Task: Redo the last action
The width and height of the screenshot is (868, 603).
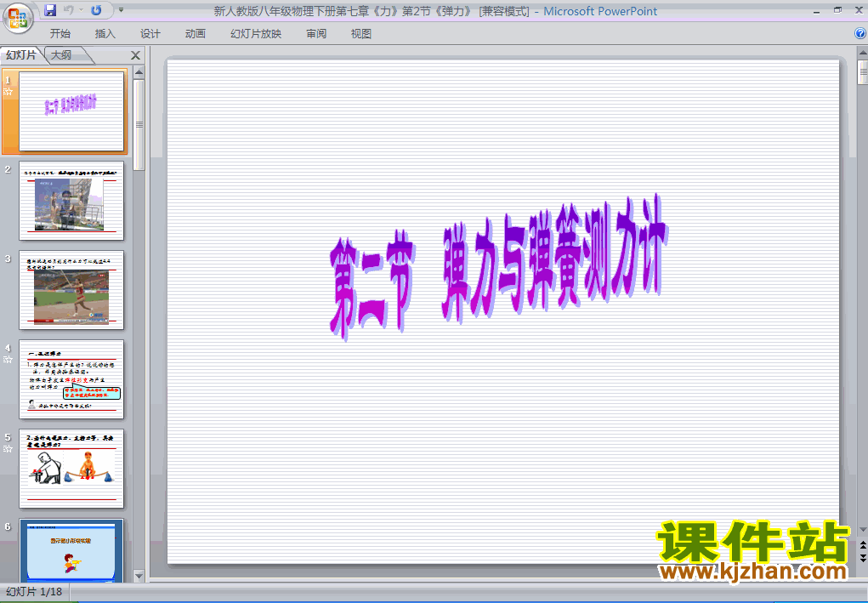Action: (96, 10)
